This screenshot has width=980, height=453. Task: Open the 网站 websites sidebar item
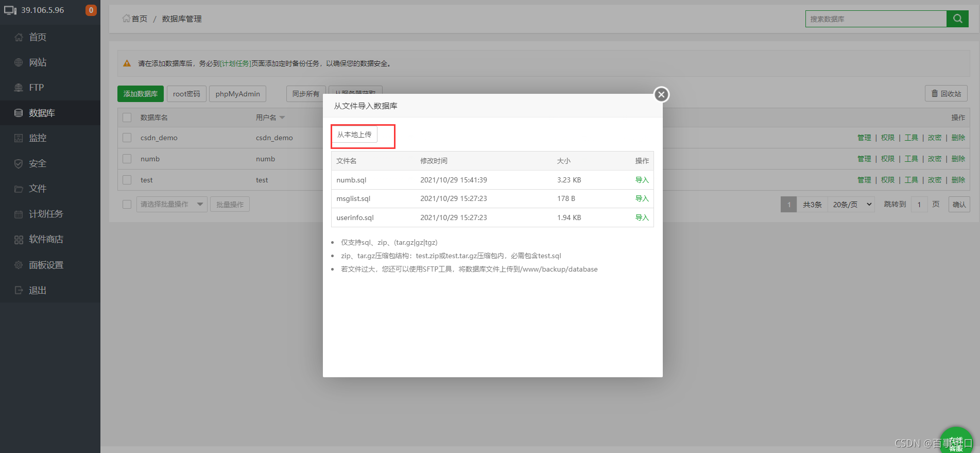tap(50, 62)
